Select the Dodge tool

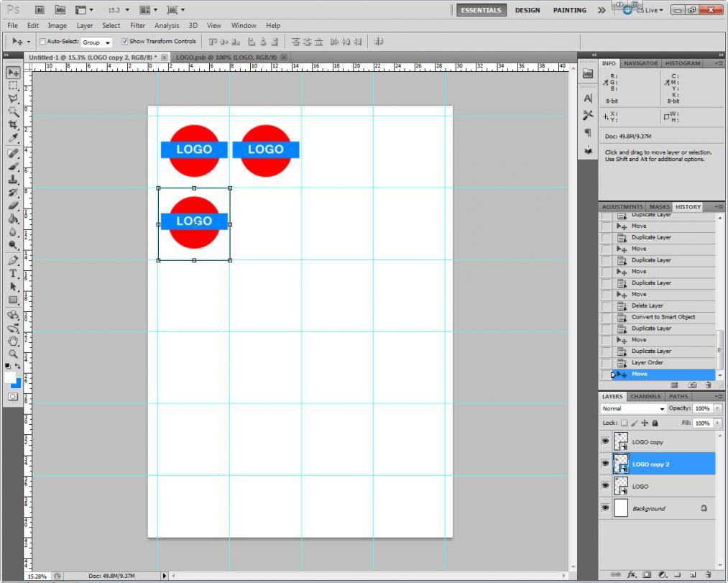(13, 244)
